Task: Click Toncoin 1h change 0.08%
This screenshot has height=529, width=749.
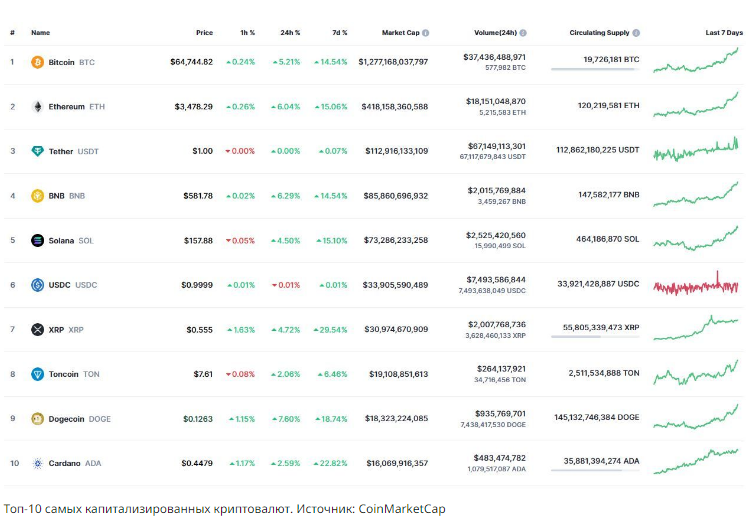Action: [240, 374]
